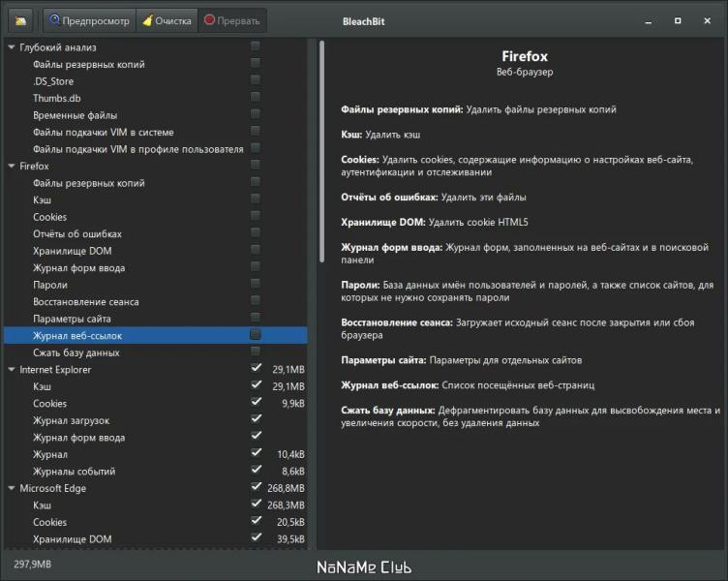Select Internet Explorer Журнал row
The height and width of the screenshot is (581, 728).
156,454
